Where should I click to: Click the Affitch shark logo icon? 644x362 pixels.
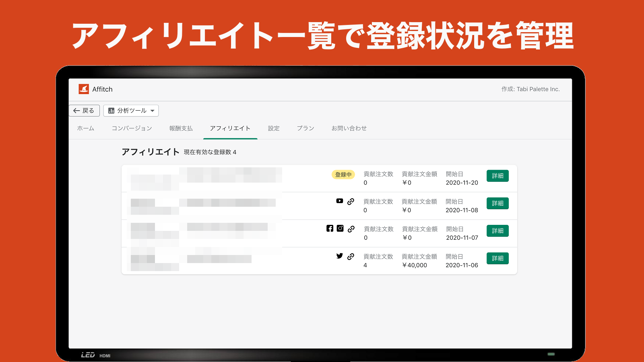(x=83, y=89)
